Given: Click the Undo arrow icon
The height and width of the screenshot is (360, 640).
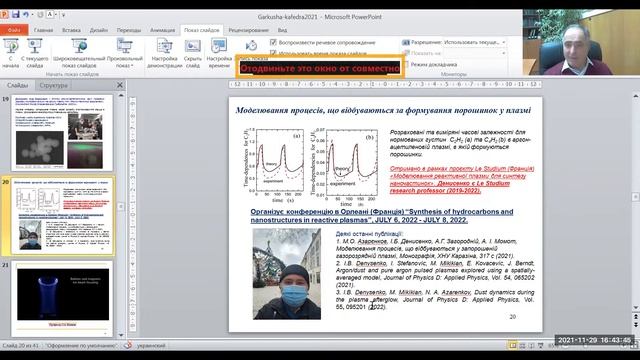Looking at the screenshot, I should [26, 15].
